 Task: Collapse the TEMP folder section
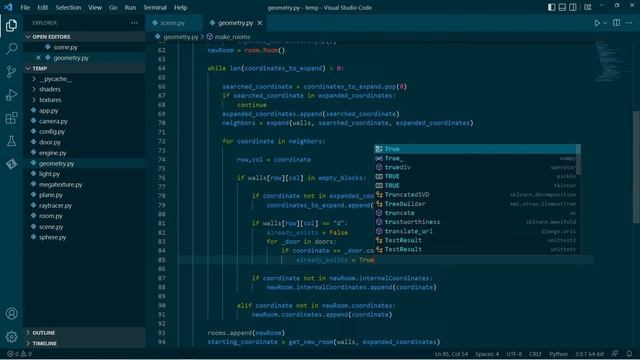tap(84, 68)
